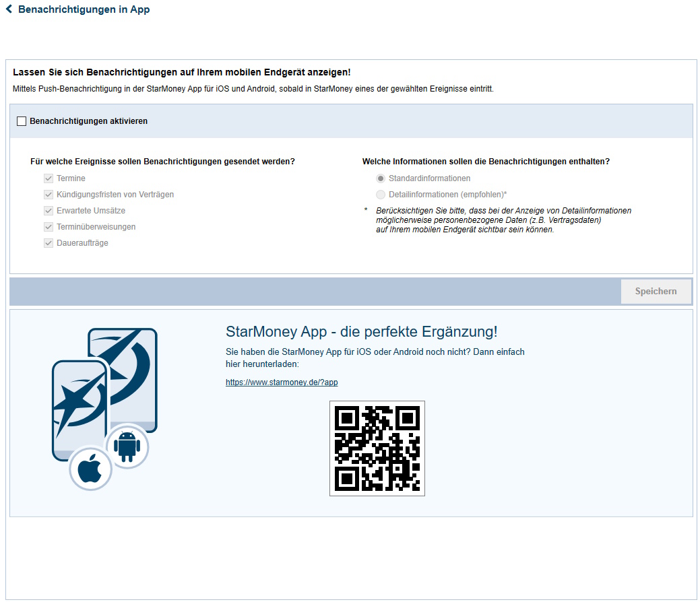The image size is (700, 602).
Task: Click the 'Mittels Push-Benachrichtigung' description text
Action: (x=253, y=89)
